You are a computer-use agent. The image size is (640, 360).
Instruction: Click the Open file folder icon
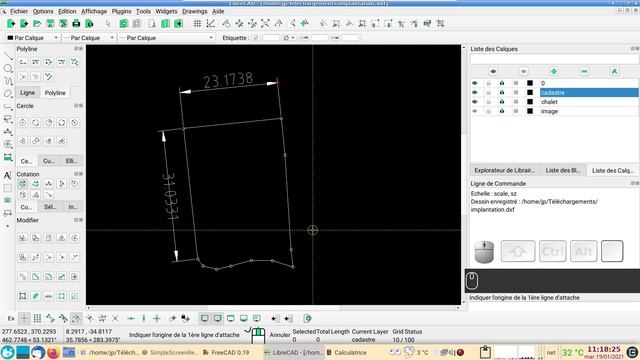pos(37,24)
